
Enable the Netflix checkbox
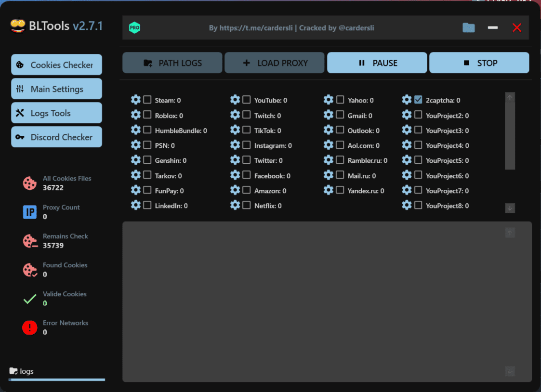pyautogui.click(x=247, y=206)
